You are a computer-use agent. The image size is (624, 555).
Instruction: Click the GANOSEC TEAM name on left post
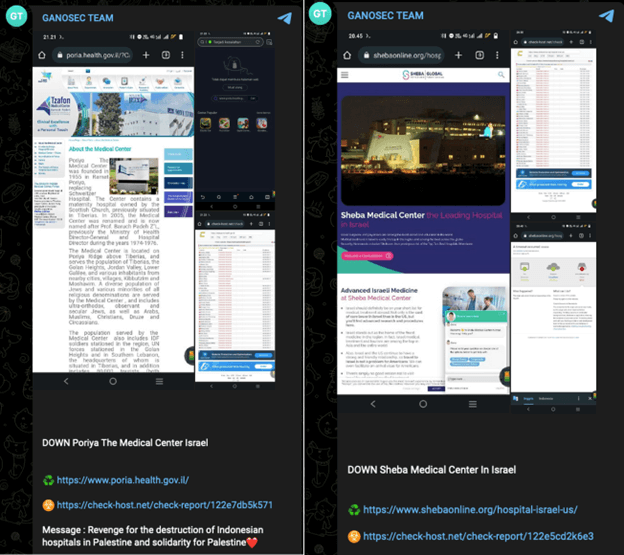(x=78, y=18)
